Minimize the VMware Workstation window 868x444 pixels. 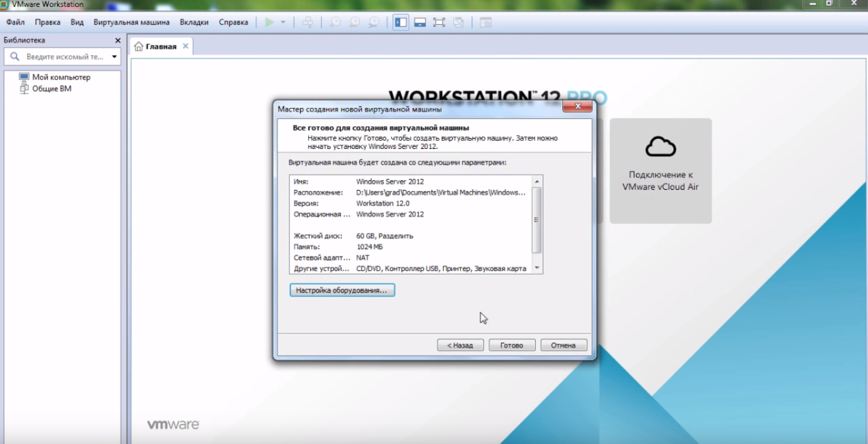813,4
